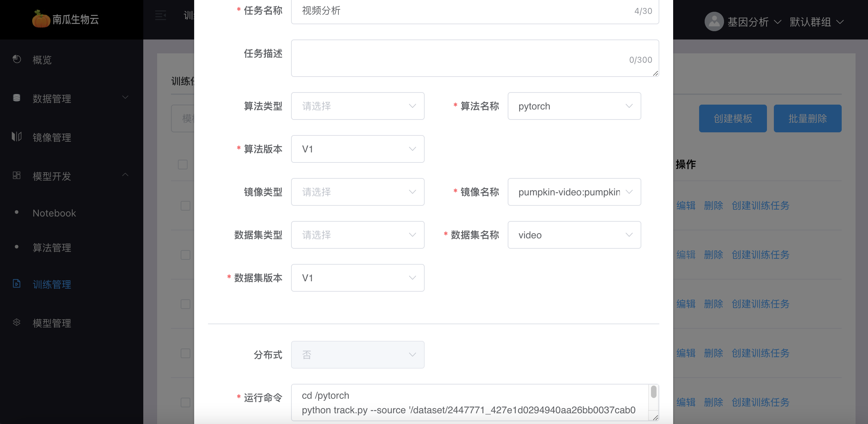Click the resize handle of 任务描述 box

(655, 73)
